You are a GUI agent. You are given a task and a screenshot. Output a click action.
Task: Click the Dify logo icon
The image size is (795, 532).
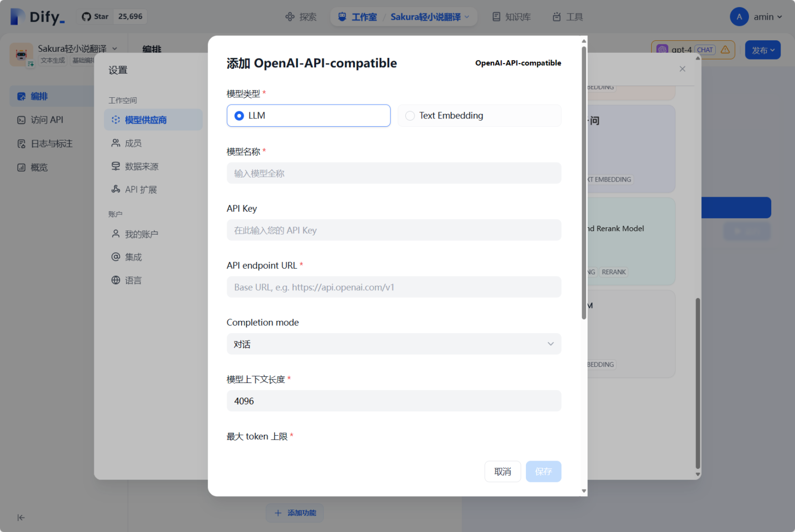pyautogui.click(x=18, y=17)
